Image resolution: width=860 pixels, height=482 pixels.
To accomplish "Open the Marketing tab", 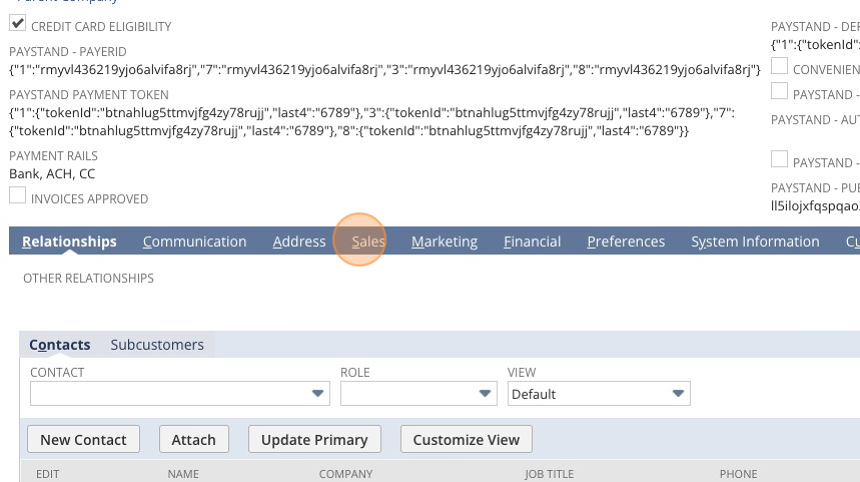I will coord(444,241).
